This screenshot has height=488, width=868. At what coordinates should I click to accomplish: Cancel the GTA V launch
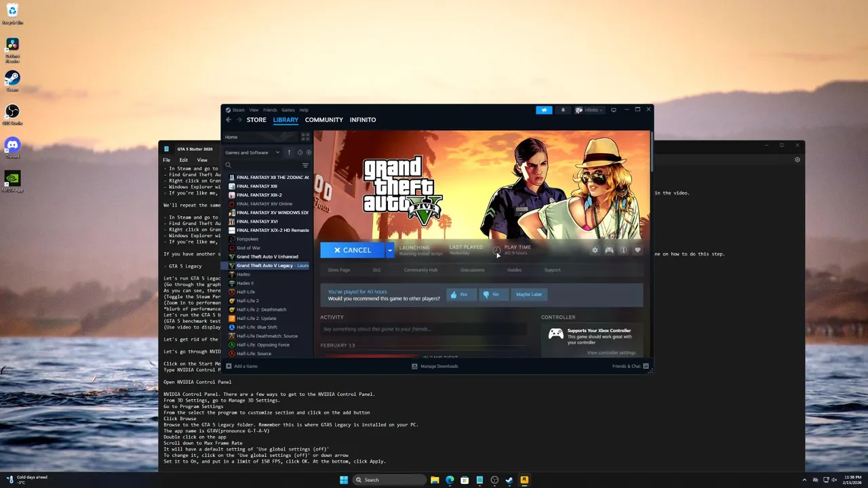pos(353,250)
